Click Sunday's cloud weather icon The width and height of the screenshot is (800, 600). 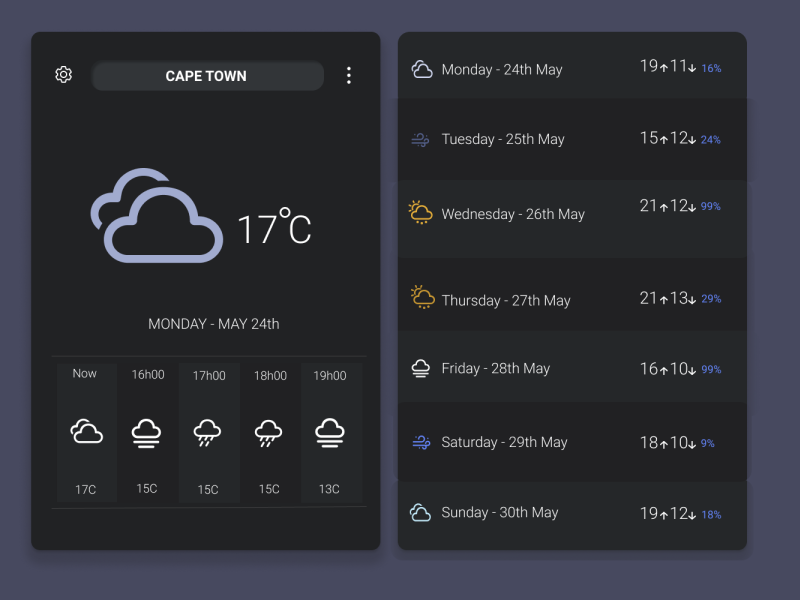click(421, 512)
